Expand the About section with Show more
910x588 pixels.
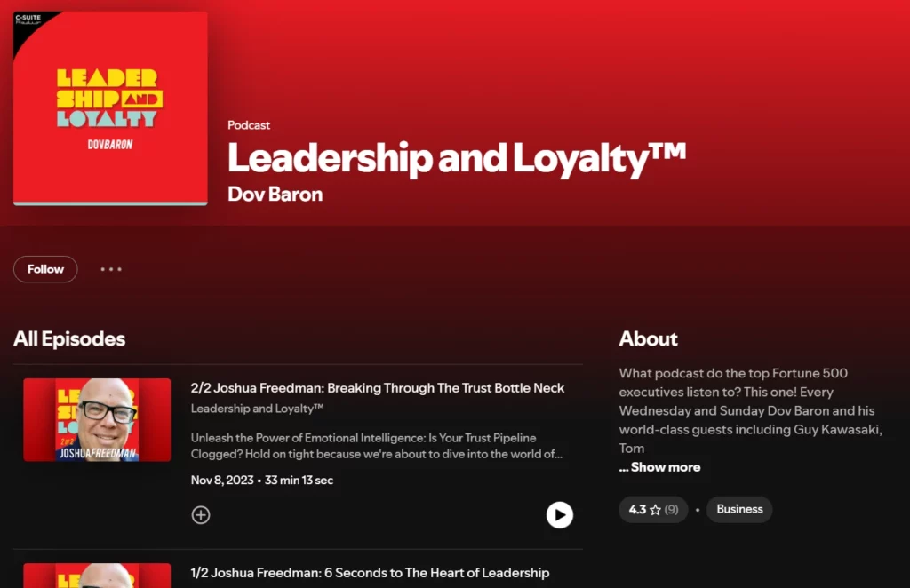coord(660,466)
